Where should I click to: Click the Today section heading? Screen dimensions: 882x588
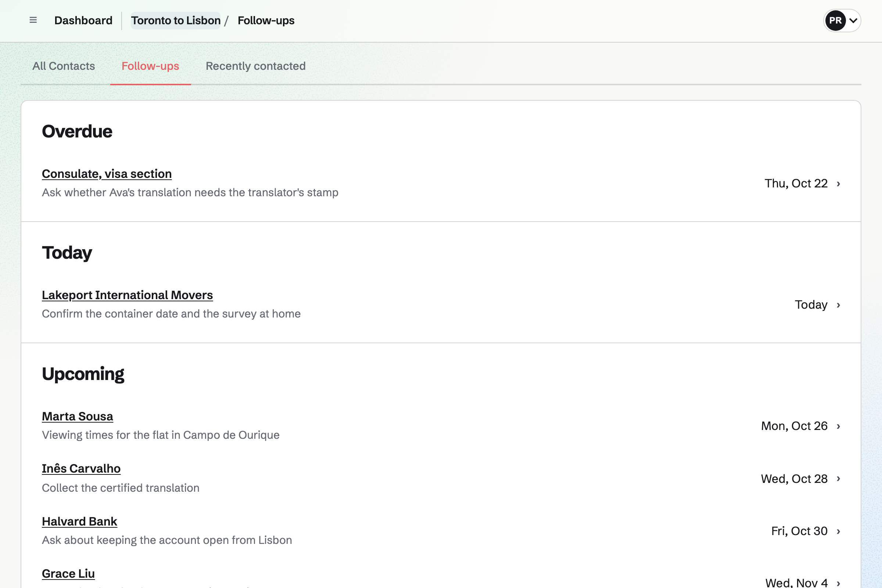point(67,253)
